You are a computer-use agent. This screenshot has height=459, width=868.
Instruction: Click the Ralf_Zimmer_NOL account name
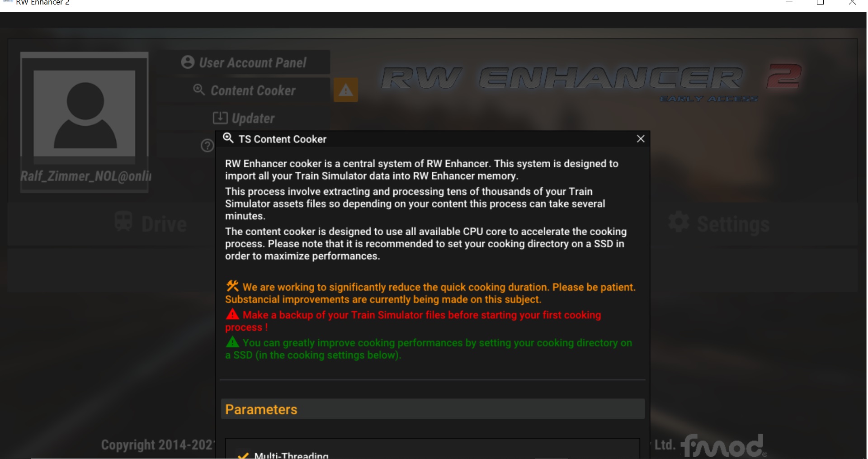tap(86, 176)
